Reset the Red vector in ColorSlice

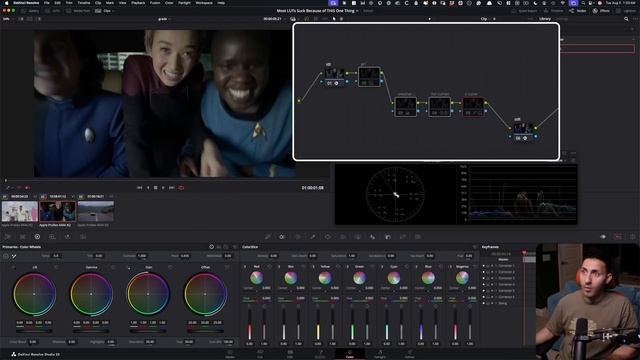(269, 267)
